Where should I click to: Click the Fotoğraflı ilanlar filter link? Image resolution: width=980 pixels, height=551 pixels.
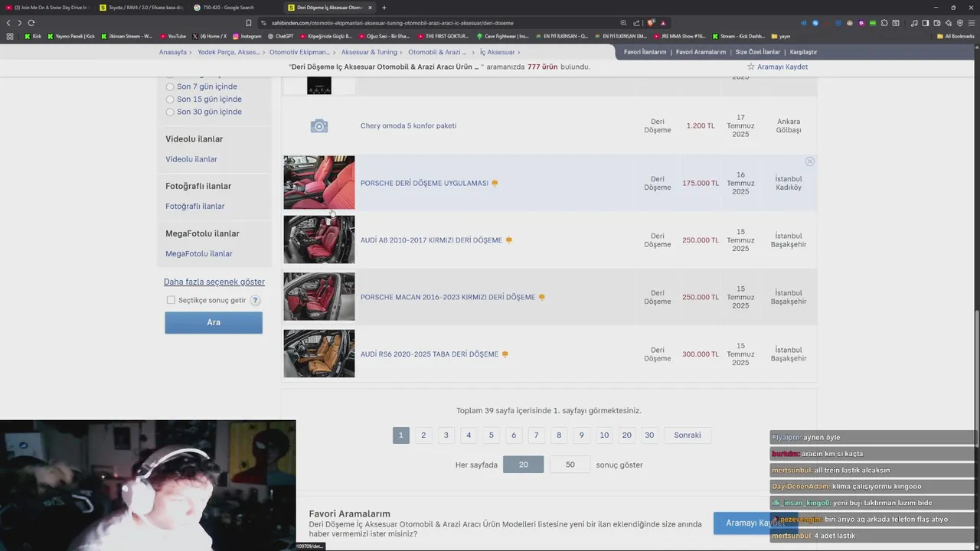click(195, 207)
